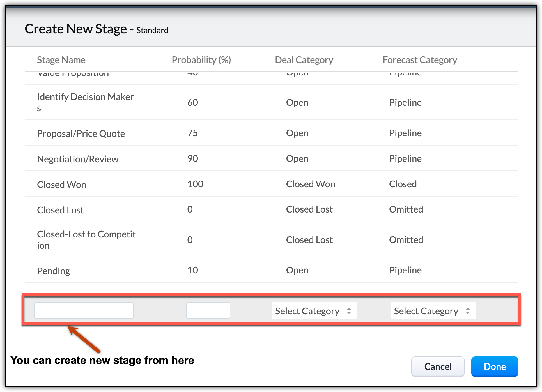Click the Pending stage name
542x392 pixels.
point(53,271)
